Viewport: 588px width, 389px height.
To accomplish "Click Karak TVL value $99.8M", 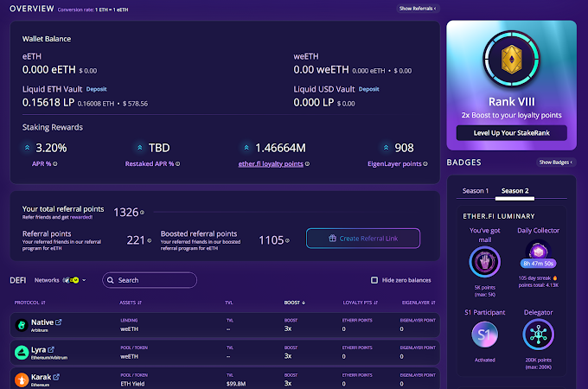I will pos(236,384).
